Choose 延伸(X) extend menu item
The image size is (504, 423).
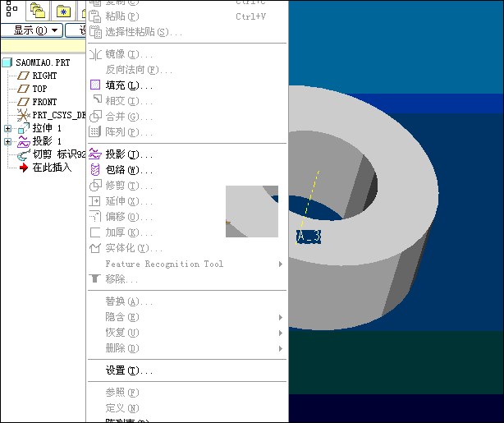(187, 201)
